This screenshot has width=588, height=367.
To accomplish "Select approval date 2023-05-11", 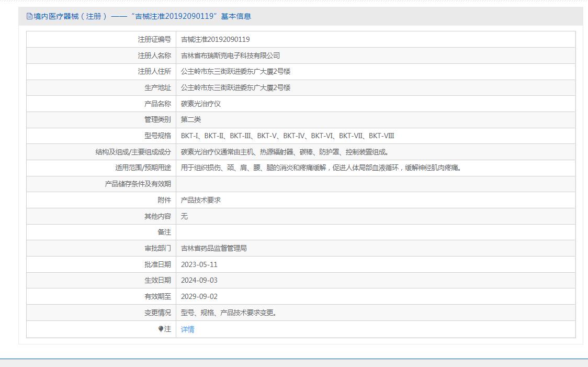I will 199,264.
